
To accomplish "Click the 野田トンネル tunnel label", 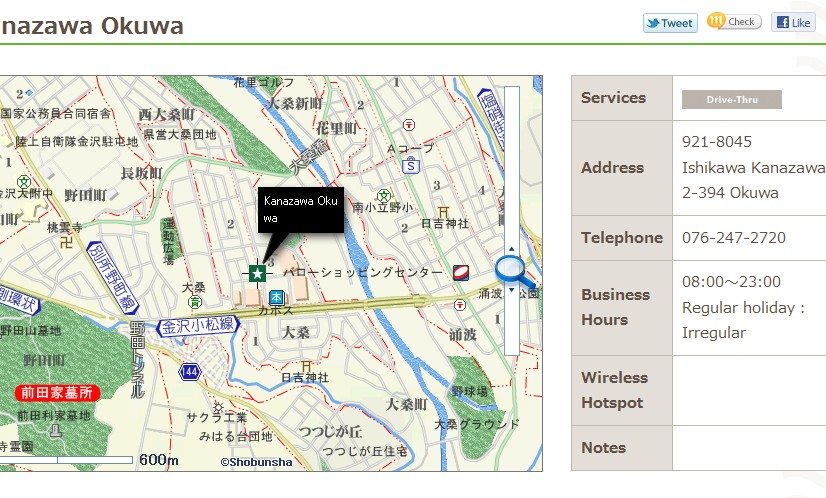I will click(x=137, y=361).
